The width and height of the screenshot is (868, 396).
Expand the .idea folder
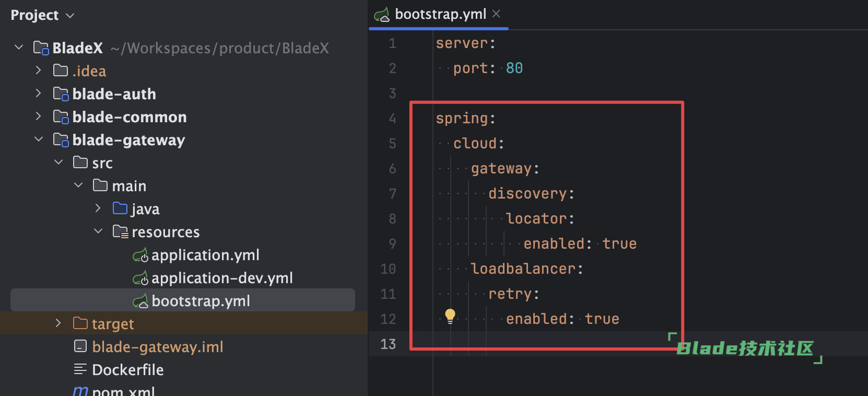pyautogui.click(x=38, y=71)
